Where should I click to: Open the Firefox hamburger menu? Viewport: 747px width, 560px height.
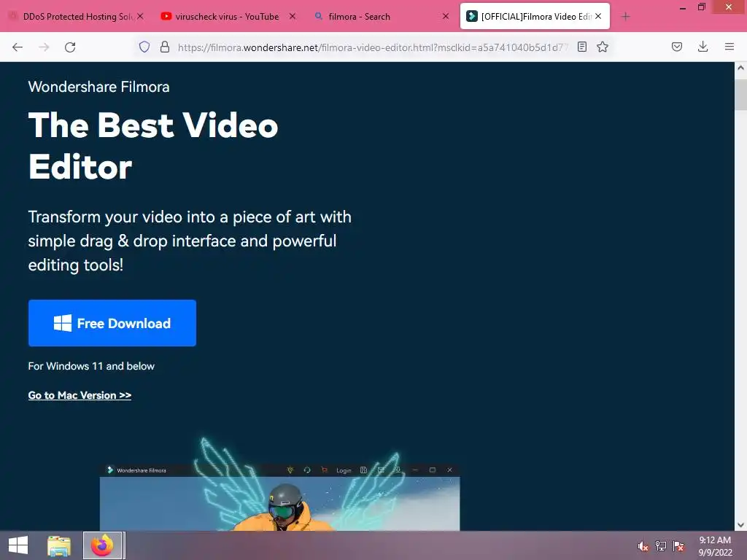pos(729,47)
